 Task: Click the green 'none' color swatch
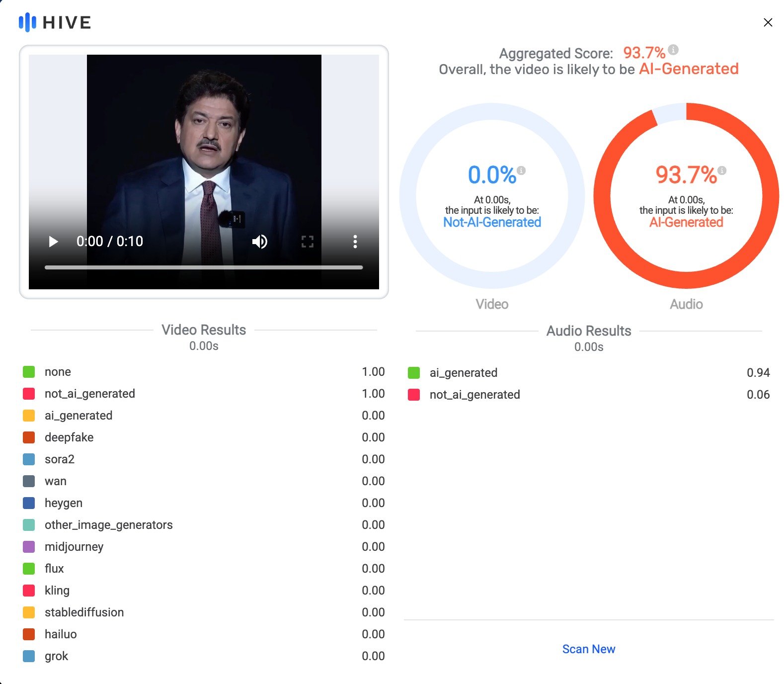pyautogui.click(x=29, y=372)
